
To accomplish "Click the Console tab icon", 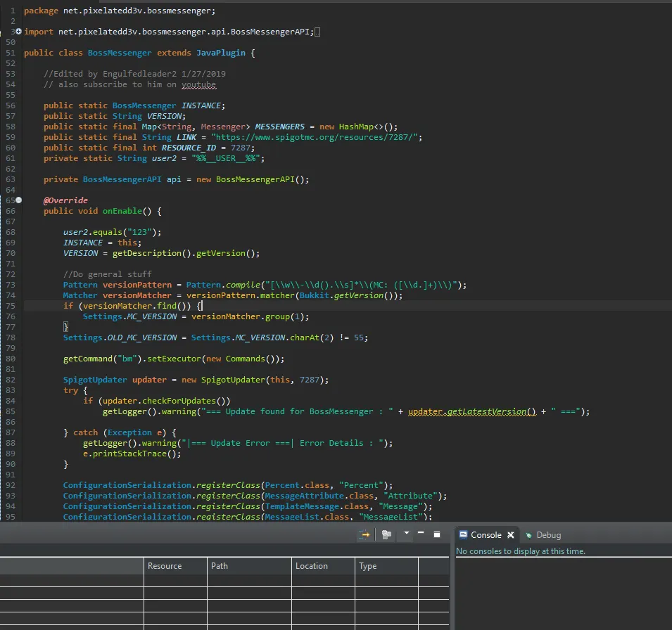I will [463, 535].
